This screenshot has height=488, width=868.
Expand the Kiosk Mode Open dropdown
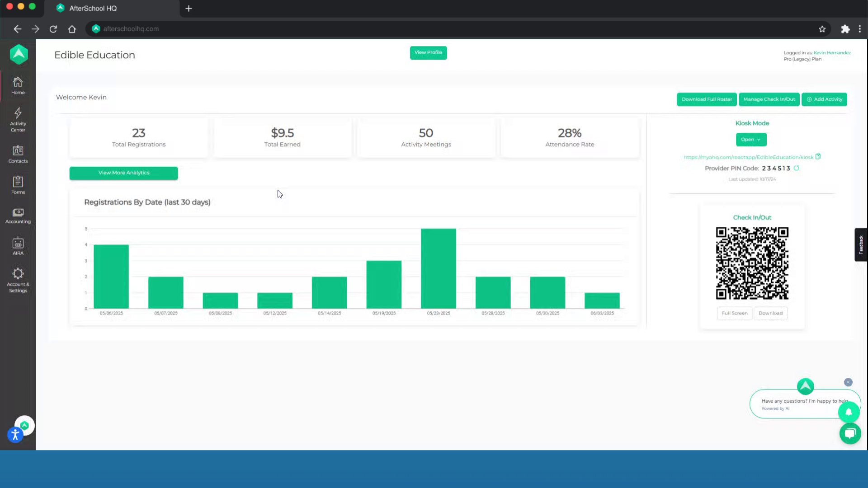(751, 140)
